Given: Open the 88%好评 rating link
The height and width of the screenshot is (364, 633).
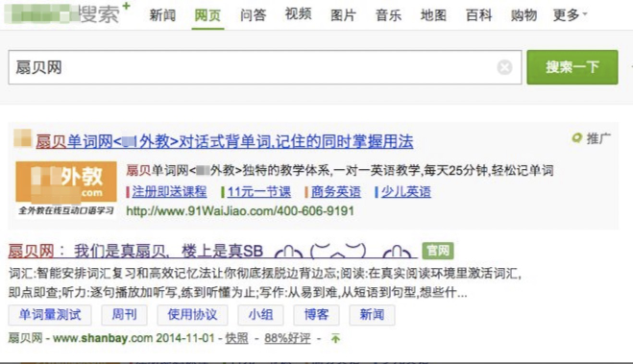Looking at the screenshot, I should [287, 338].
